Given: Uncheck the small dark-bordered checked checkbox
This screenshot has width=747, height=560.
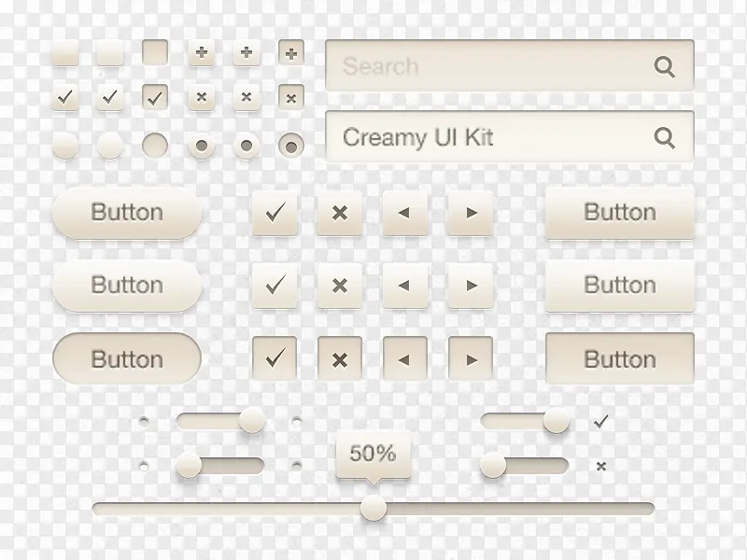Looking at the screenshot, I should [x=155, y=97].
